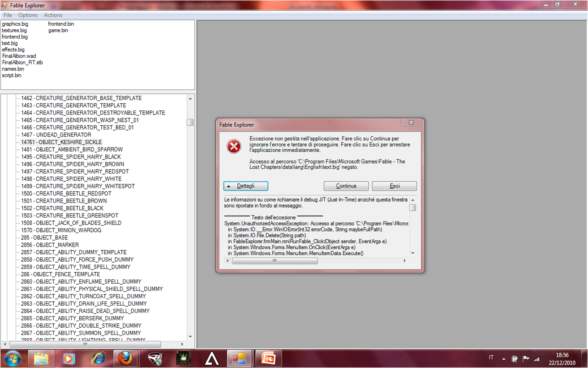Click the network signal tray icon
The image size is (588, 368).
pyautogui.click(x=537, y=358)
